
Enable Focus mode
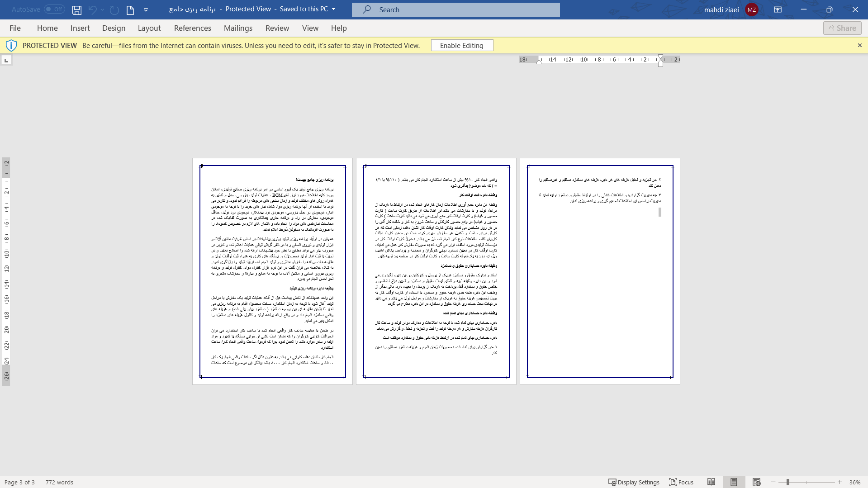(681, 482)
